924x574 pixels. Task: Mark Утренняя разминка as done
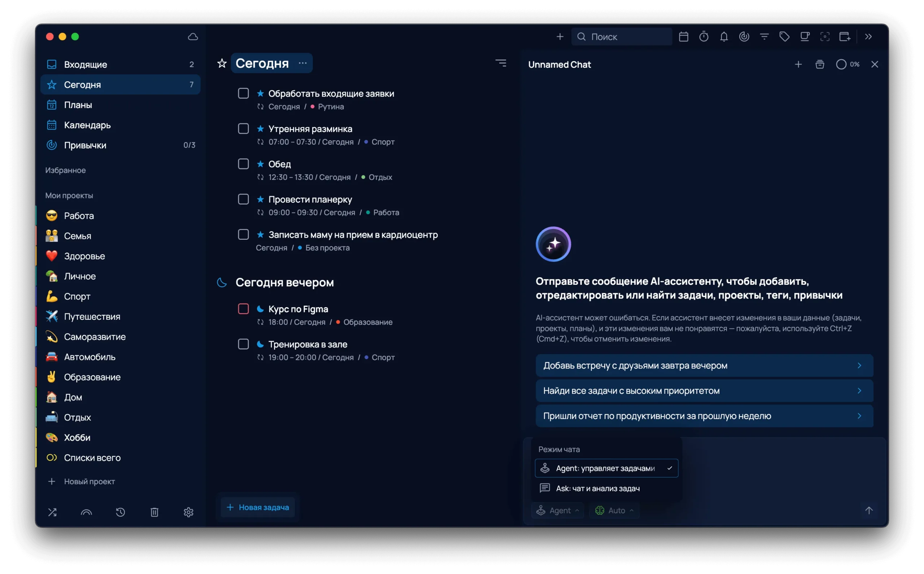[x=244, y=128]
